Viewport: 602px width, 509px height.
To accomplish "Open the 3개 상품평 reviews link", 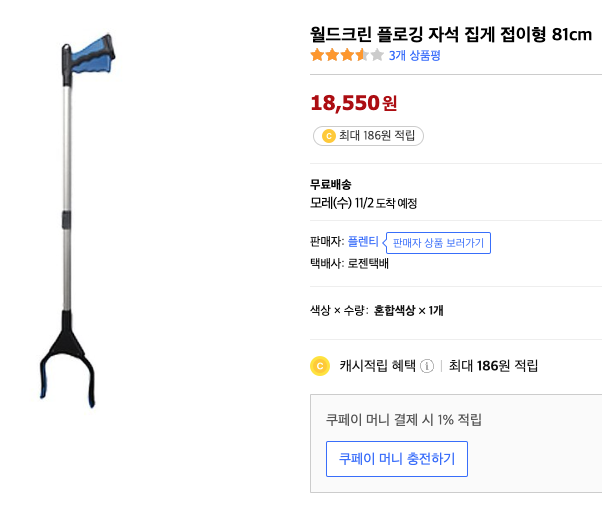I will [x=414, y=55].
